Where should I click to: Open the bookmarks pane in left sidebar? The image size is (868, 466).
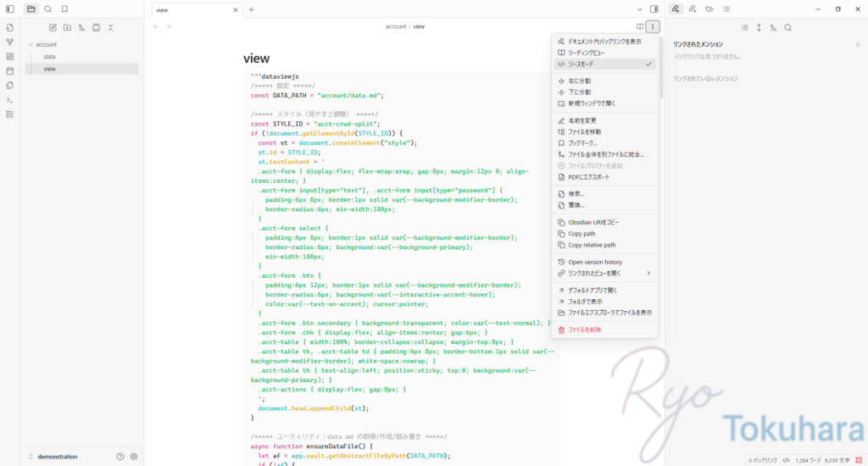click(x=64, y=9)
